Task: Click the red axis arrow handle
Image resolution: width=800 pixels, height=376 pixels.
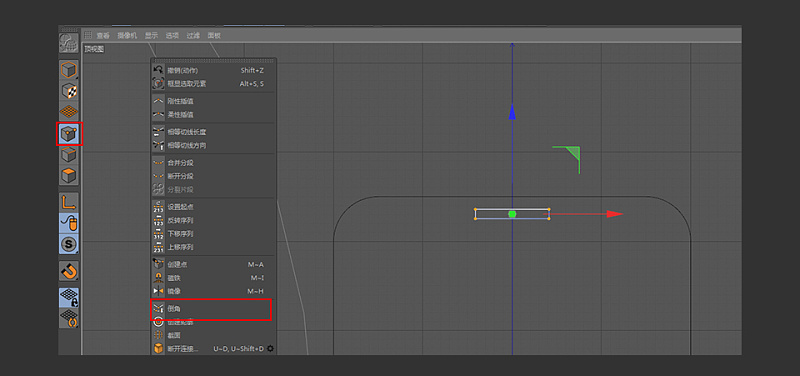Action: pos(615,214)
